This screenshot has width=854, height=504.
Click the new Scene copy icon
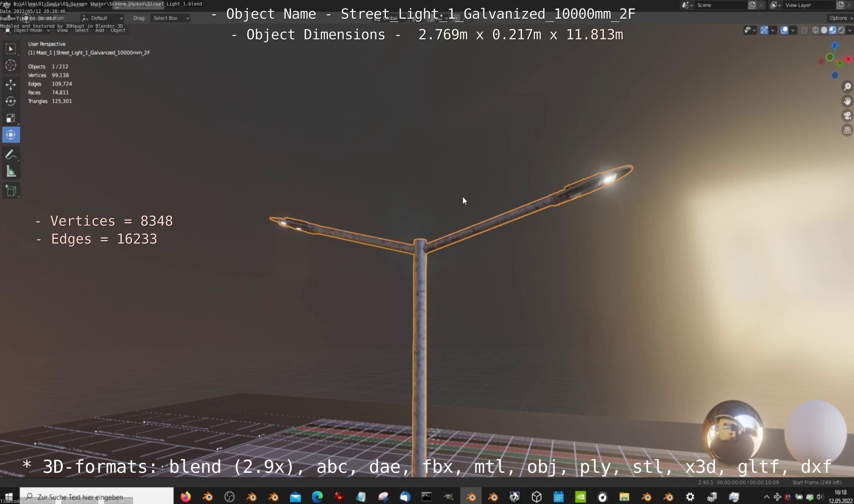click(752, 5)
